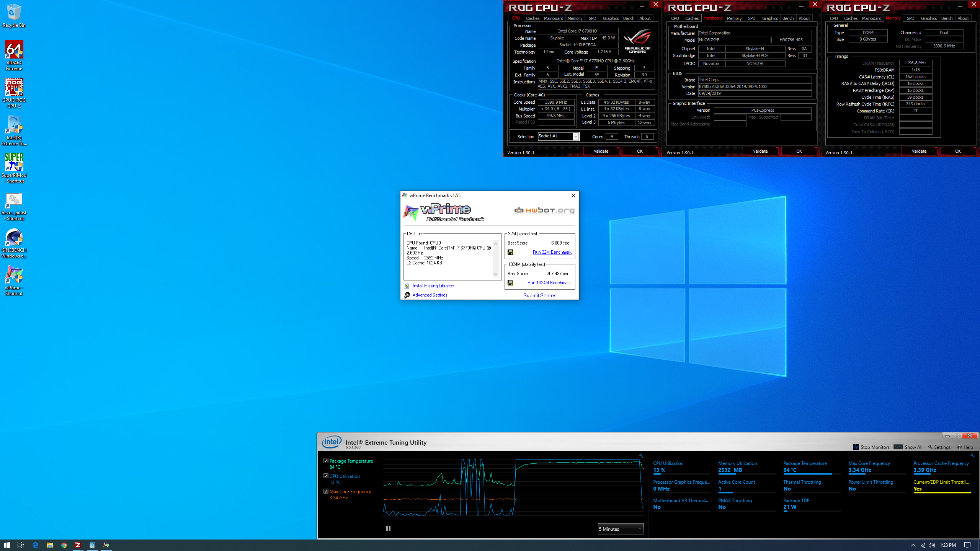
Task: Uncheck the Max Core Frequency graph checkbox
Action: tap(326, 491)
